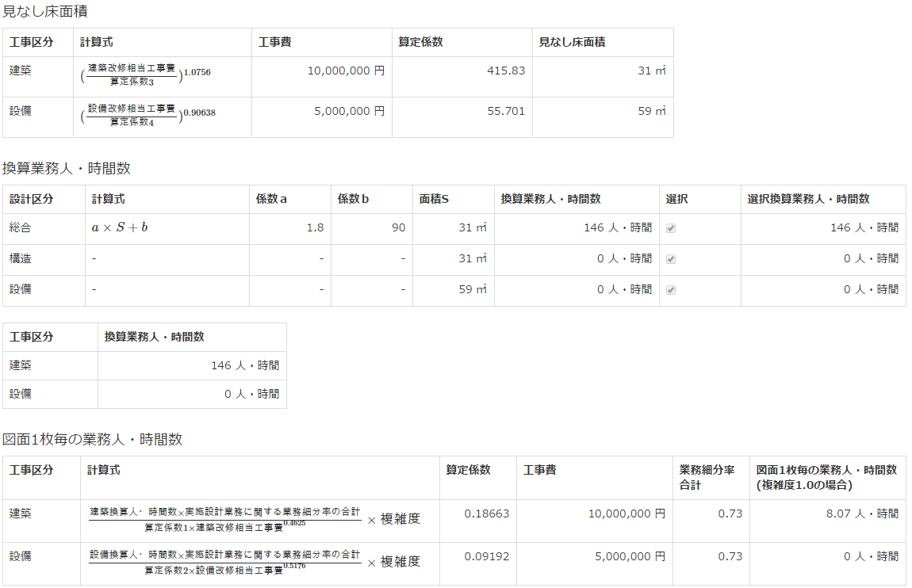Click the 見なし床面積 section heading
The width and height of the screenshot is (912, 588).
pos(44,12)
